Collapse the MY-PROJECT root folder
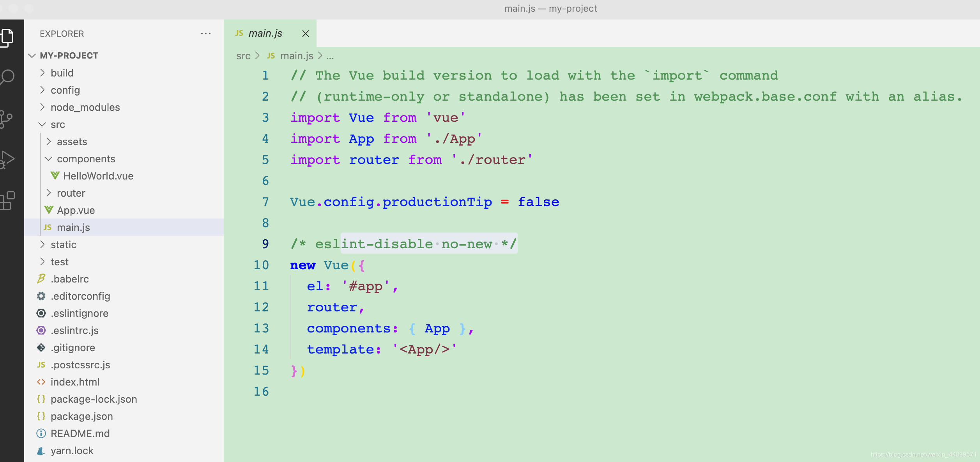Viewport: 980px width, 462px height. point(32,56)
